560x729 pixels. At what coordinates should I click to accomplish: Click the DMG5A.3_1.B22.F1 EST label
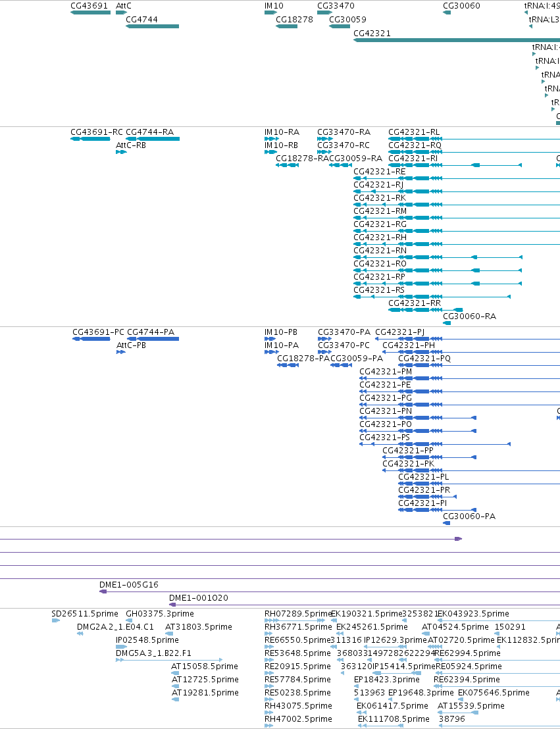pos(153,653)
